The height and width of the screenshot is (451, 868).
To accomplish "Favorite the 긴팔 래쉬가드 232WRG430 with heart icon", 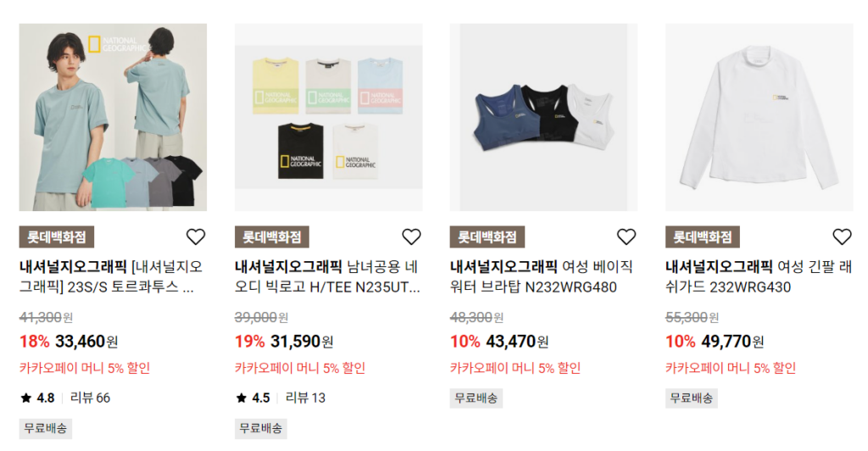I will [x=842, y=237].
